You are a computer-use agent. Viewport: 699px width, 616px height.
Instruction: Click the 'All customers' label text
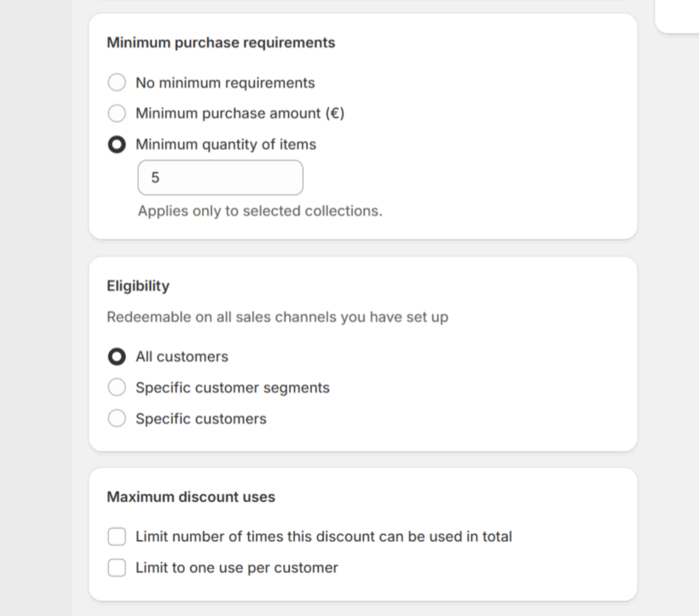pyautogui.click(x=182, y=356)
